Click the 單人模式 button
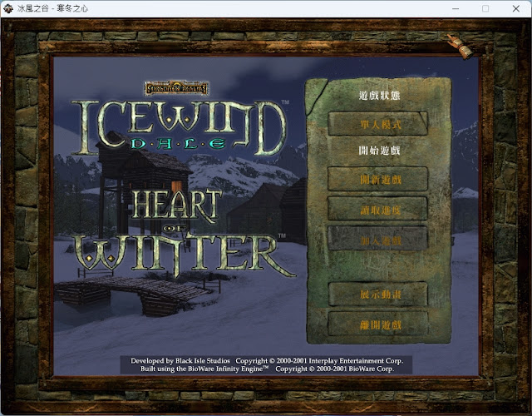 (x=377, y=124)
